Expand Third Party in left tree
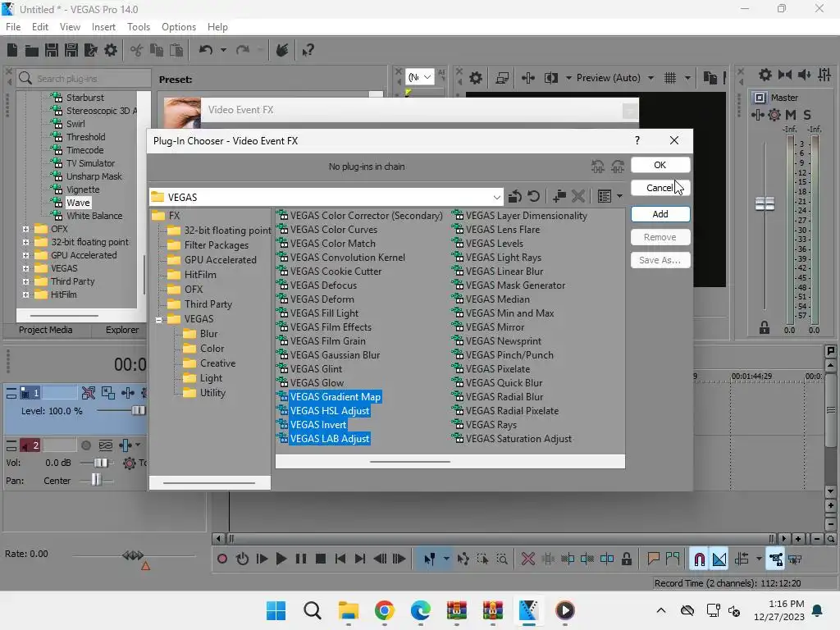This screenshot has height=630, width=840. pyautogui.click(x=25, y=282)
